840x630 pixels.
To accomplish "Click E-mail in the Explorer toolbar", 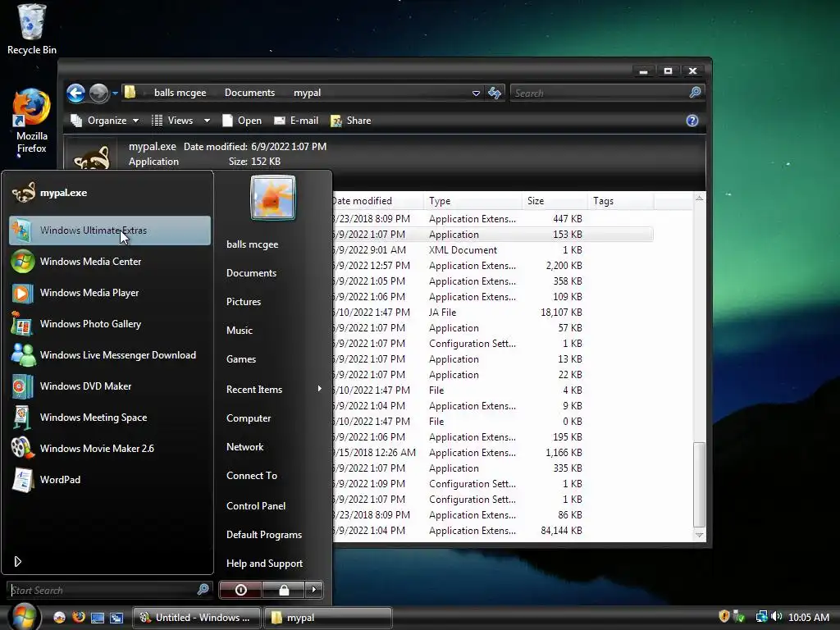I will pyautogui.click(x=296, y=121).
